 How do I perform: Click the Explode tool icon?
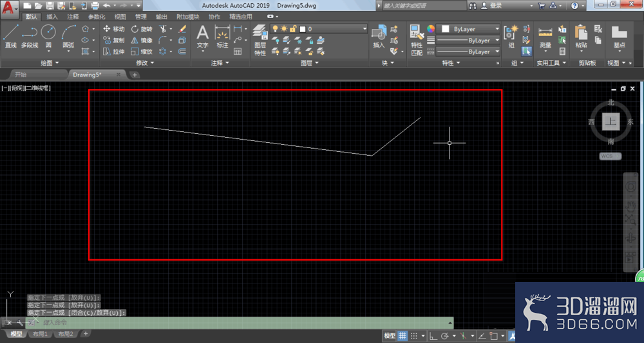(x=182, y=40)
